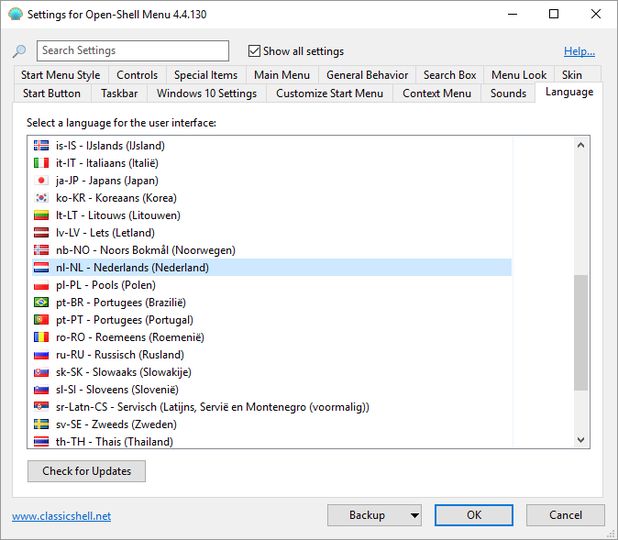618x540 pixels.
Task: Click the scroll up arrow of language list
Action: tap(581, 145)
